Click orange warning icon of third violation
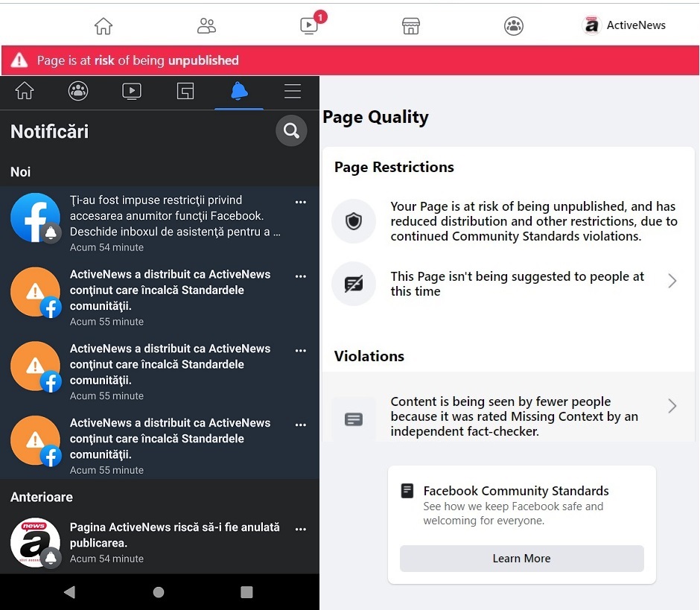700x610 pixels. [x=35, y=440]
